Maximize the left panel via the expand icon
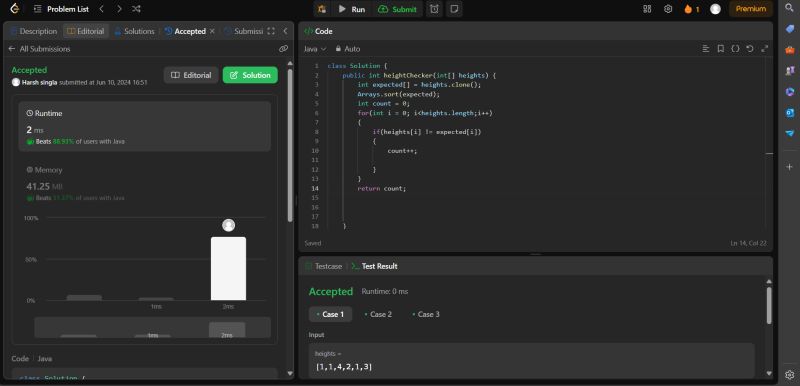Viewport: 800px width, 386px height. tap(271, 31)
